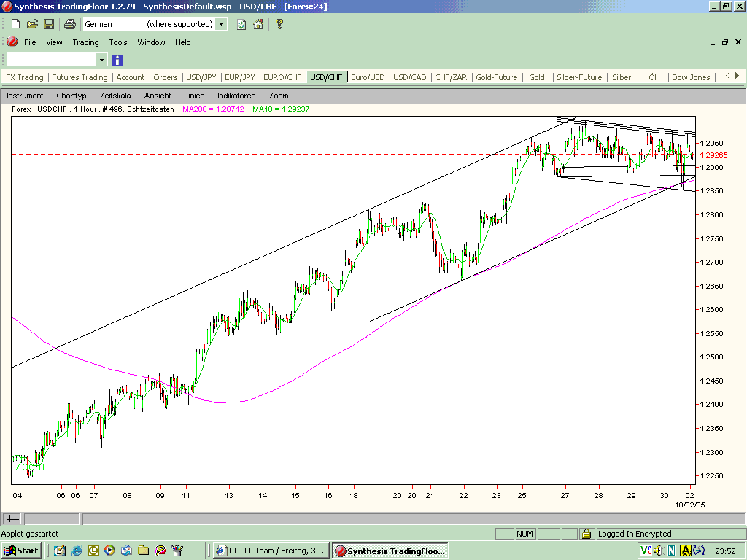The width and height of the screenshot is (747, 560).
Task: Click the 'Applet gestartet' status text
Action: pos(30,534)
